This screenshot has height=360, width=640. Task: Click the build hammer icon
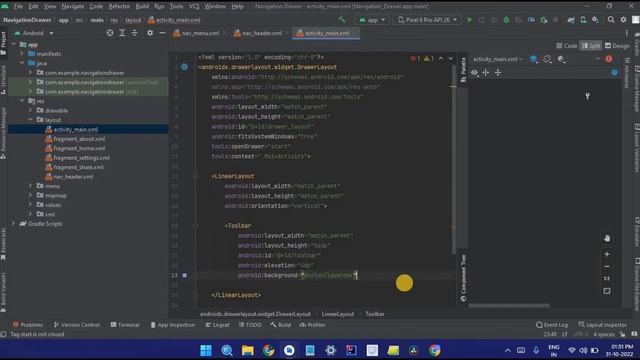click(342, 20)
